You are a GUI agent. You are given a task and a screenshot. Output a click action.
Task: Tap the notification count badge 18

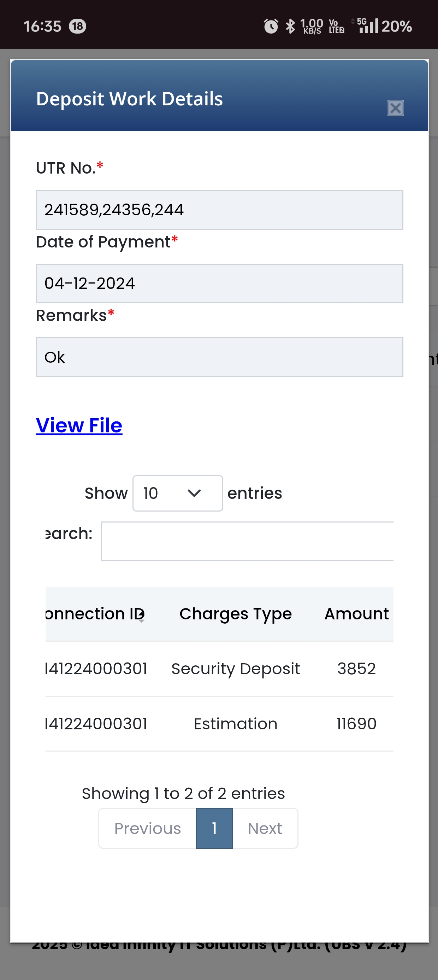78,26
